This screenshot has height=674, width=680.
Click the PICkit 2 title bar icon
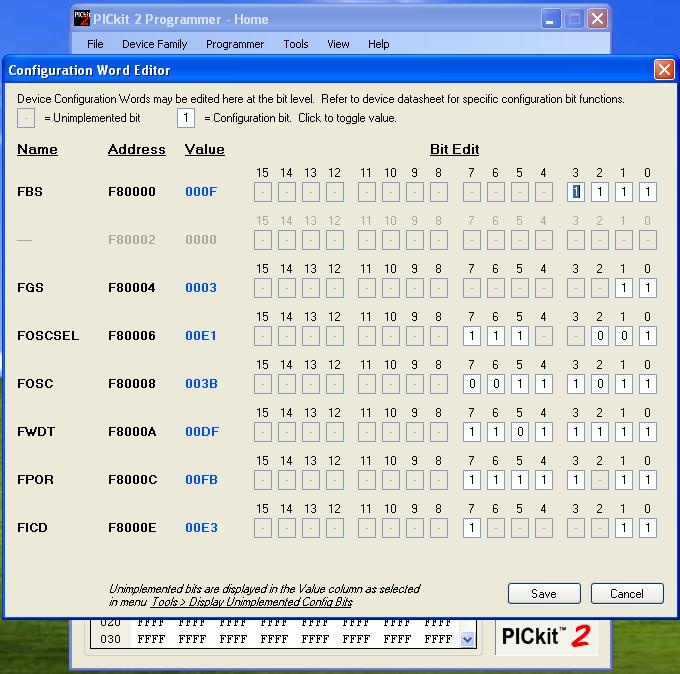(x=82, y=19)
